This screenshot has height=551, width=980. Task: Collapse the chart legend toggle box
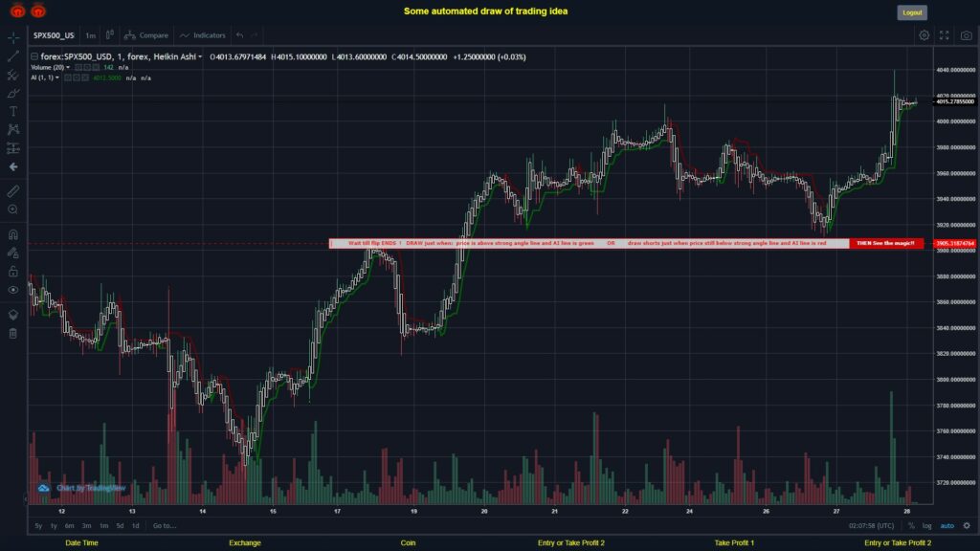point(34,56)
